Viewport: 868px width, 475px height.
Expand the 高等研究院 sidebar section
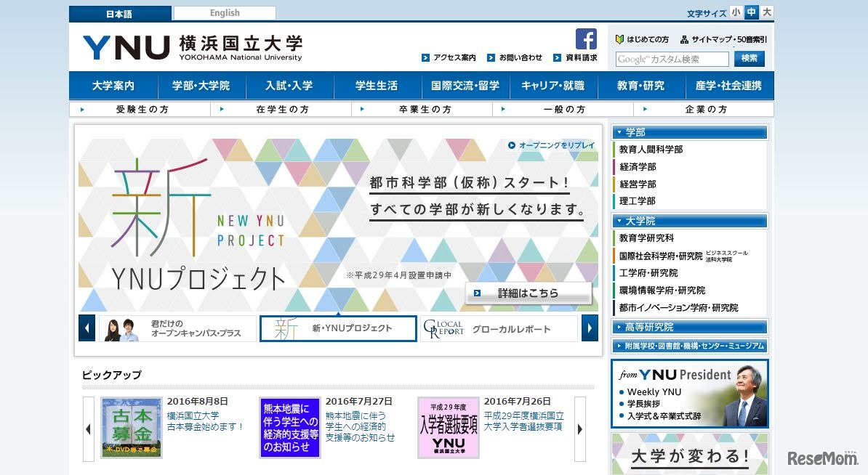pos(690,326)
